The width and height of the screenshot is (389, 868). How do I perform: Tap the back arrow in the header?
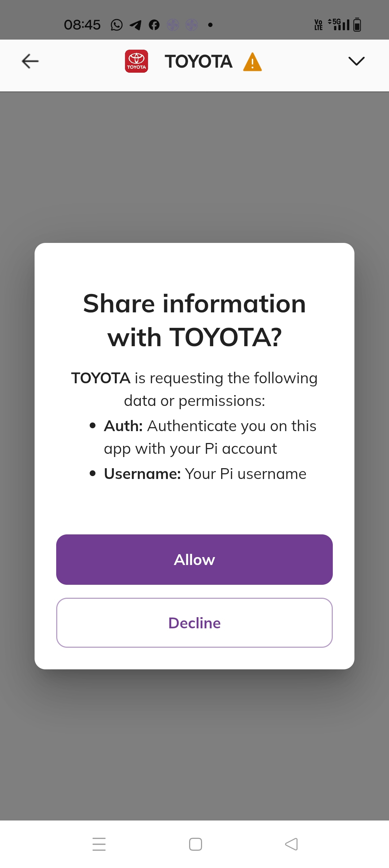click(30, 61)
